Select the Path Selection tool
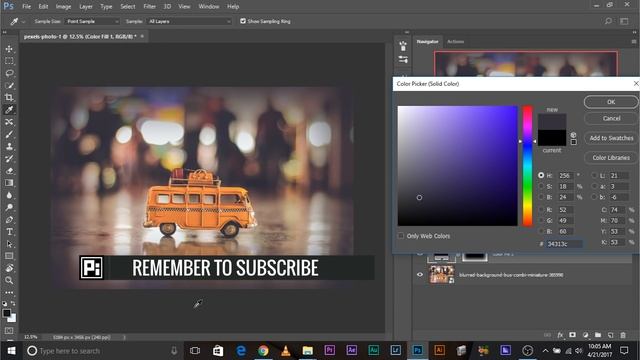This screenshot has height=360, width=640. (x=9, y=244)
